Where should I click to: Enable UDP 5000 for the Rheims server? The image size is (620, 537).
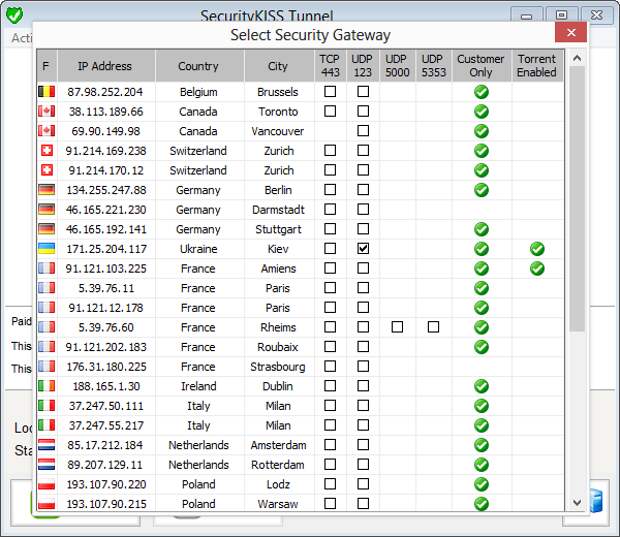(x=397, y=327)
